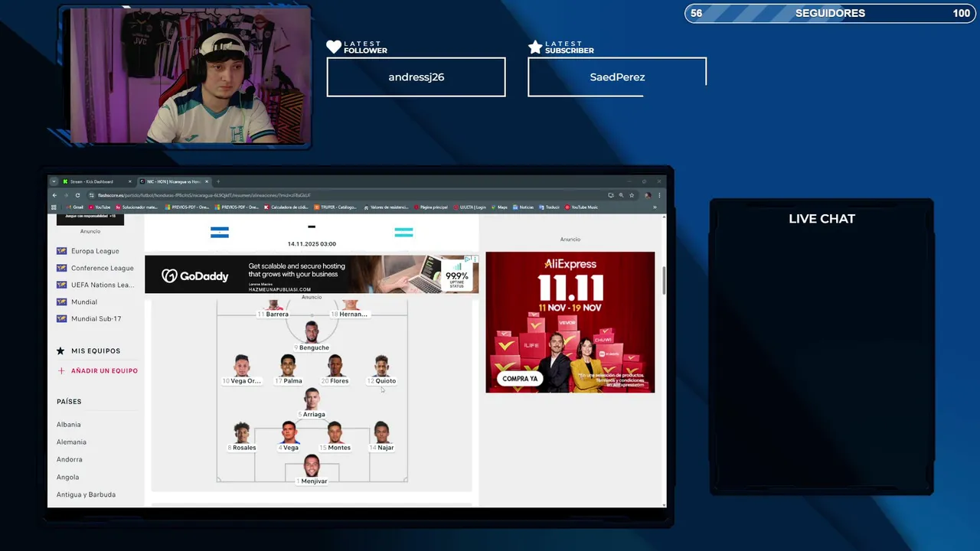Open the Gmail bookmark
This screenshot has width=980, height=551.
(74, 207)
